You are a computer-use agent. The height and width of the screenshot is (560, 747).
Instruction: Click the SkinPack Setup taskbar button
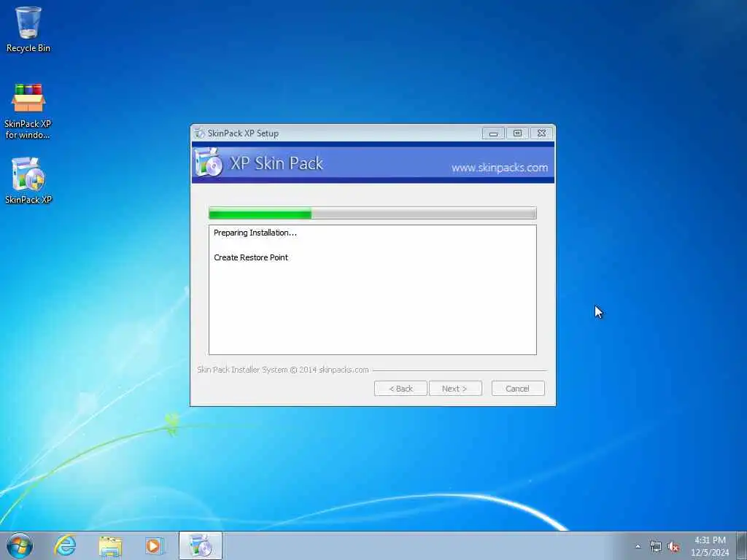click(201, 545)
